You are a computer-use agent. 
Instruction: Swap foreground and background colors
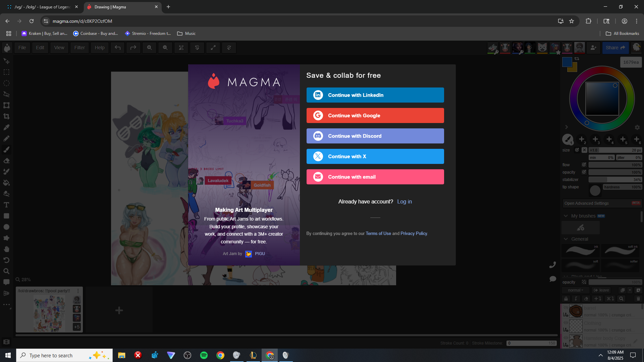577,59
